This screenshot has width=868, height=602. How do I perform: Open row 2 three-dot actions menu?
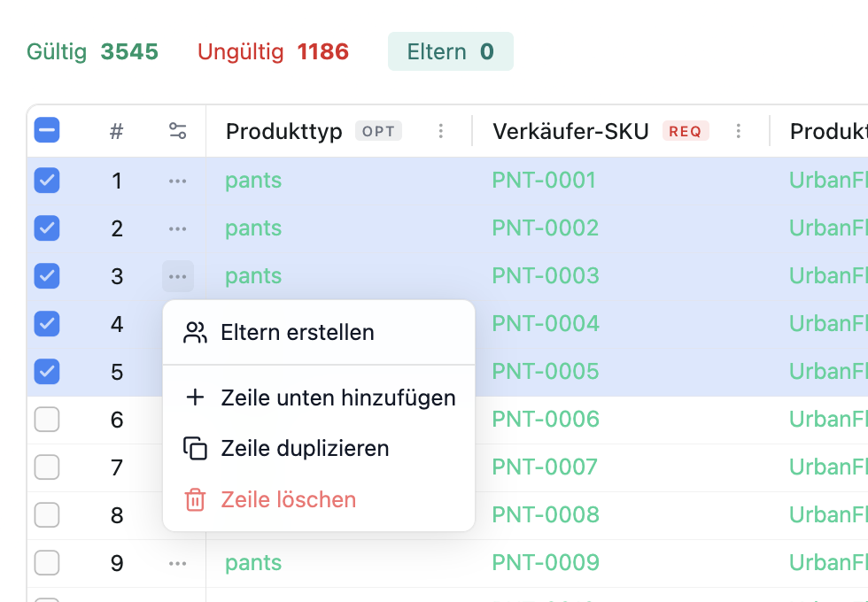[177, 228]
